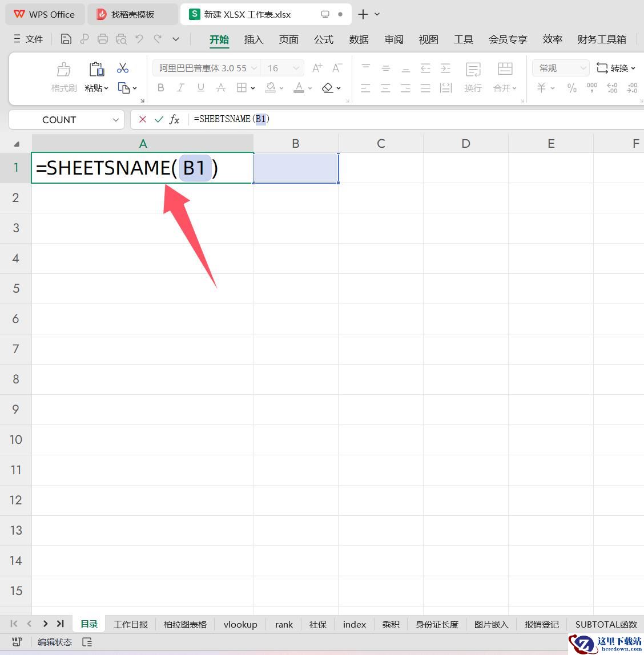Toggle Italic formatting
The image size is (644, 655).
[x=180, y=88]
